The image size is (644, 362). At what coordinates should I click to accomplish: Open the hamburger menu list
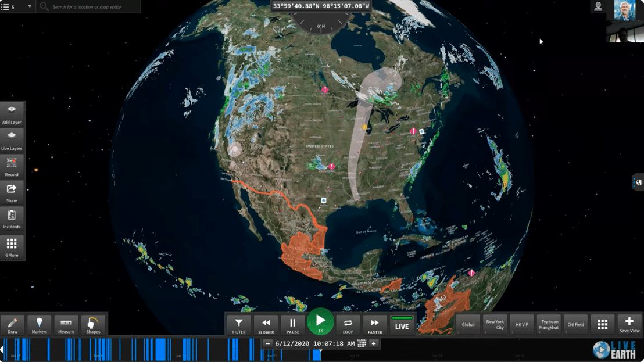tap(5, 6)
